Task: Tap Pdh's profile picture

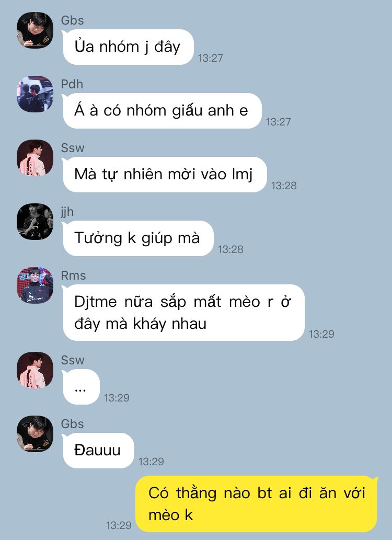Action: [x=35, y=94]
